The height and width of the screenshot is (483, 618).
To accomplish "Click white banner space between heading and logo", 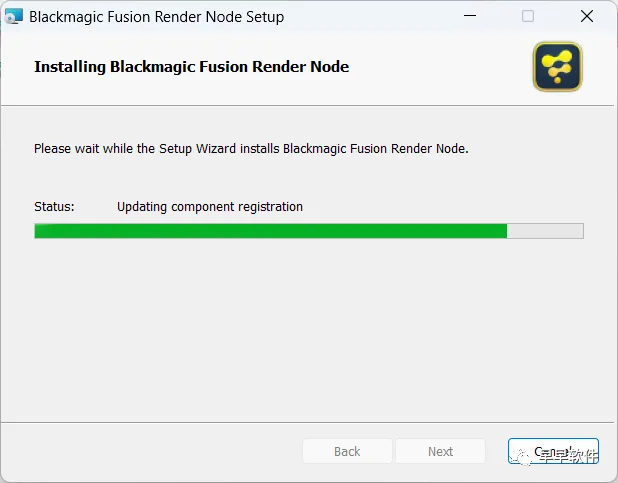I will [x=439, y=67].
